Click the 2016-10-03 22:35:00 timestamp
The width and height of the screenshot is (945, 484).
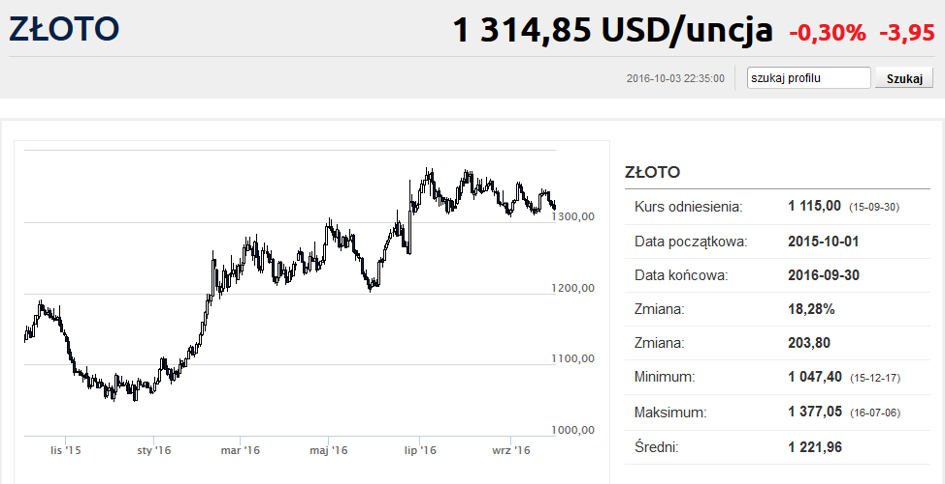tap(676, 78)
